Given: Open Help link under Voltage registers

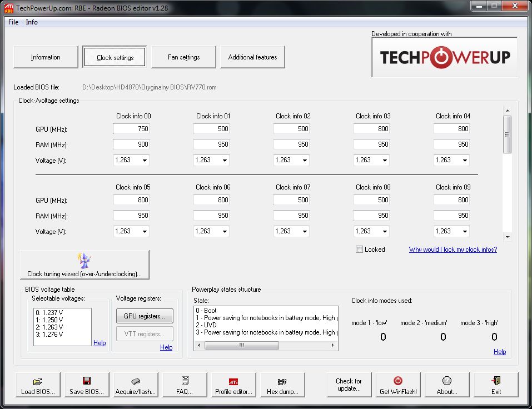Looking at the screenshot, I should coord(166,347).
